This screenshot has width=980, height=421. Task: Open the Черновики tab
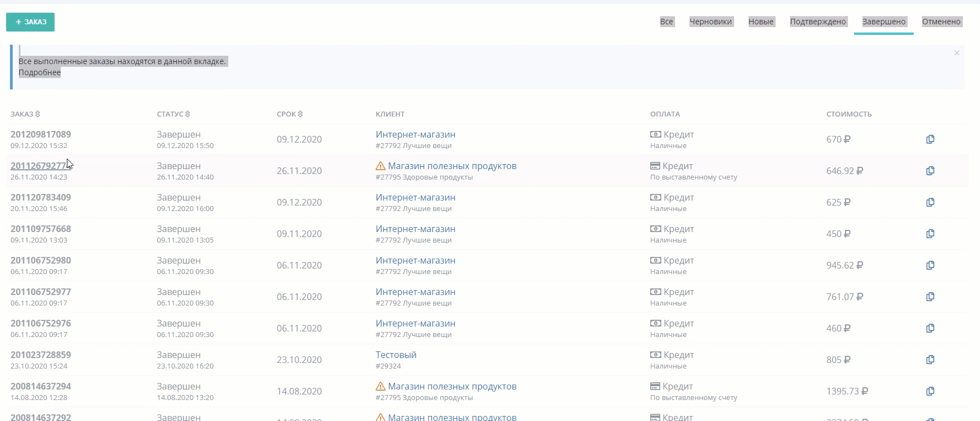click(710, 22)
